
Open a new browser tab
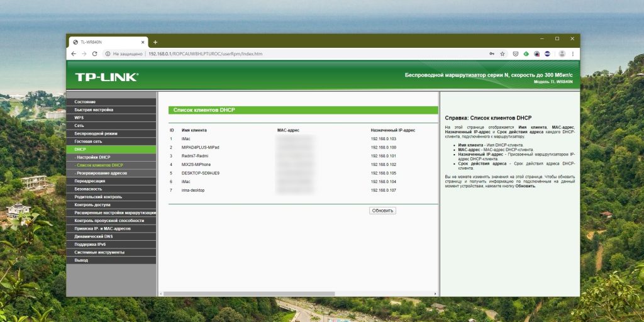(155, 42)
